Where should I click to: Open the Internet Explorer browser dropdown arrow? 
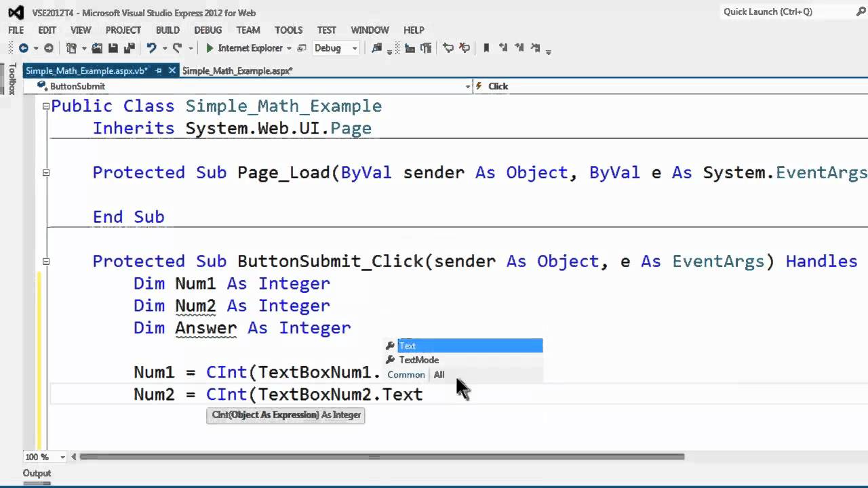tap(289, 48)
